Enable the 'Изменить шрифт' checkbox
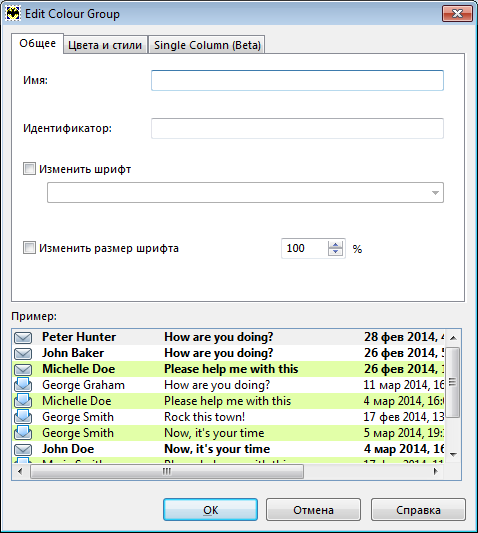 pyautogui.click(x=29, y=169)
